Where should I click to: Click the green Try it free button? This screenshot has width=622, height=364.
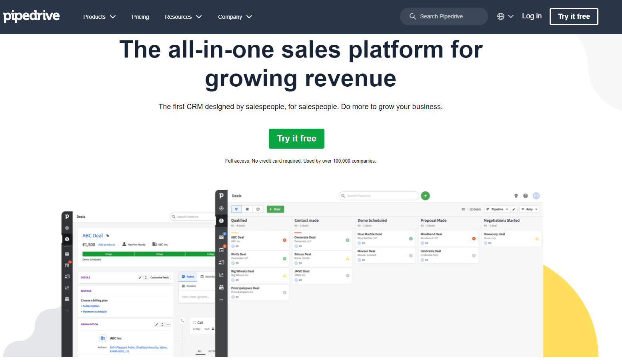pyautogui.click(x=296, y=139)
